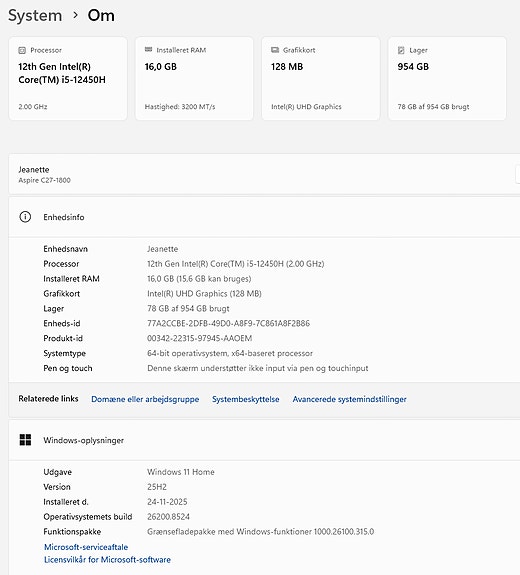This screenshot has height=575, width=520.
Task: Open Domæne eller arbejdsgruppe link
Action: (145, 399)
